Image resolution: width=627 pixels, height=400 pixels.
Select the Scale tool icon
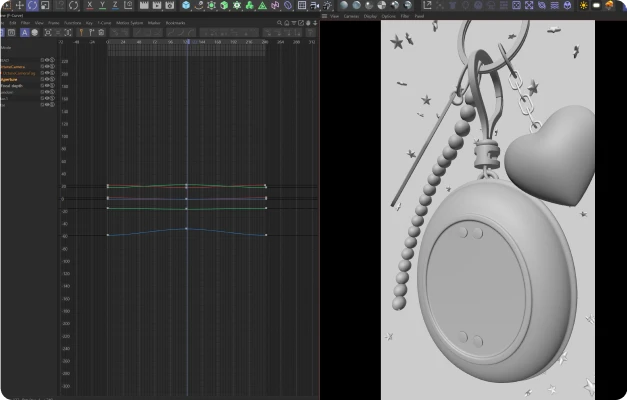pos(45,5)
